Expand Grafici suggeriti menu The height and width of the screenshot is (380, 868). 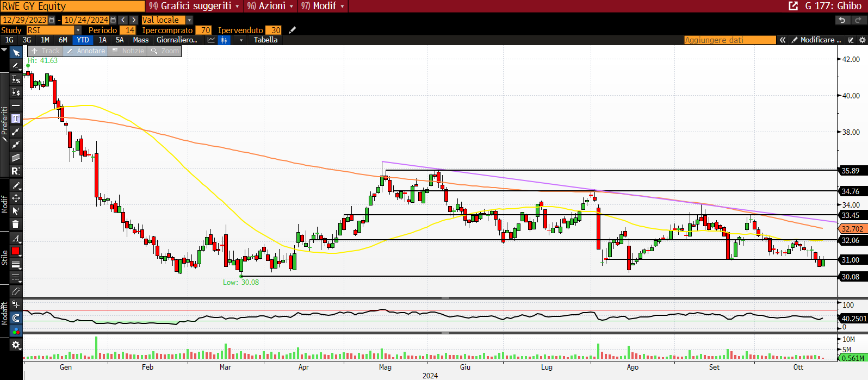click(x=194, y=6)
